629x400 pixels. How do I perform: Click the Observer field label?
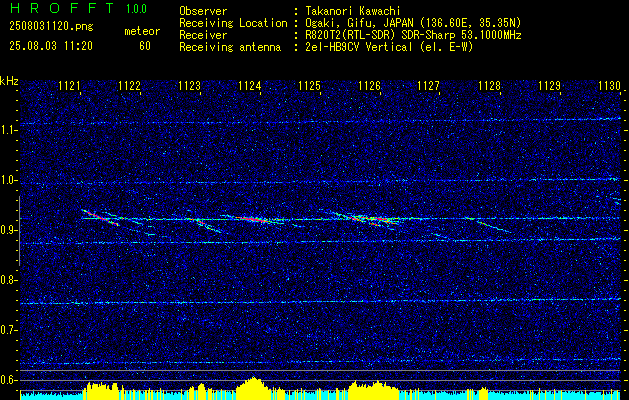coord(203,11)
